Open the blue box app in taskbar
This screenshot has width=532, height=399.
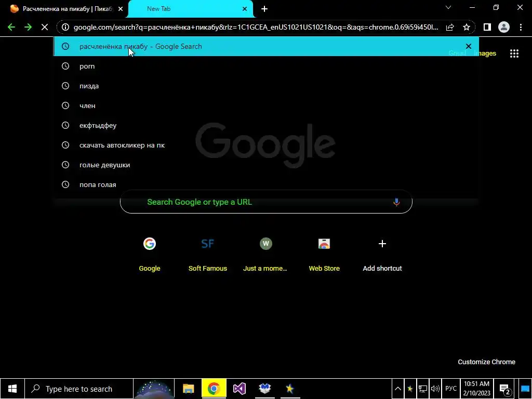[264, 389]
